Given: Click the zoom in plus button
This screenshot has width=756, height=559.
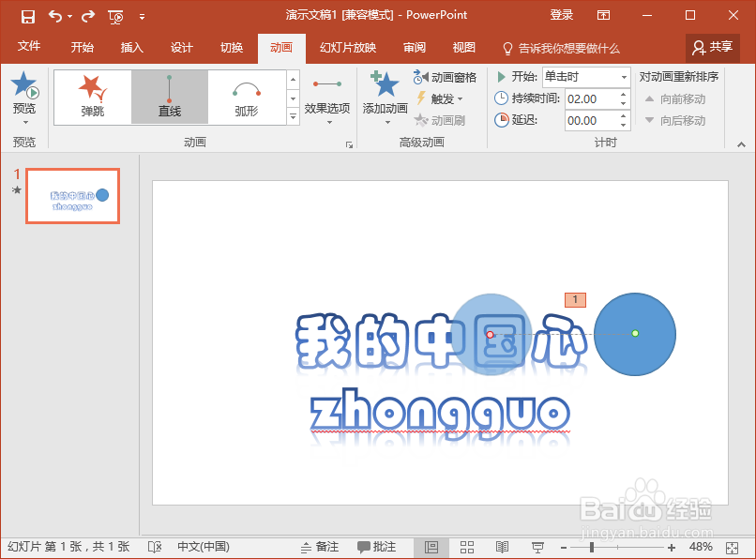Looking at the screenshot, I should [672, 548].
